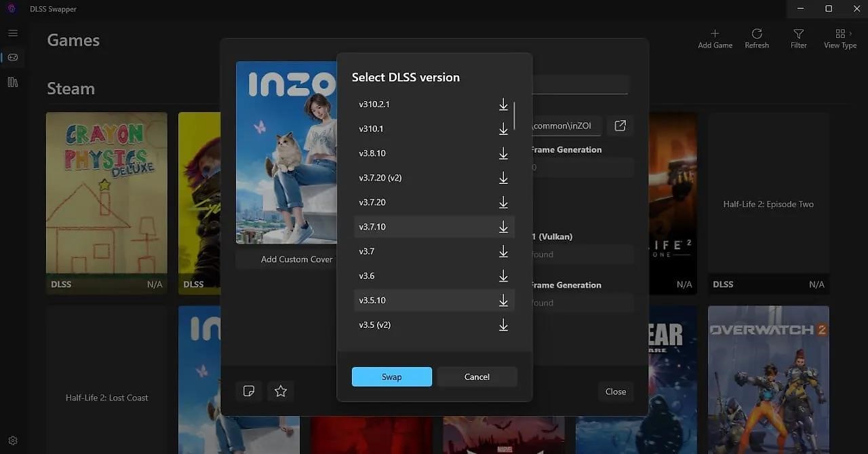
Task: Cancel the Select DLSS version dialog
Action: point(477,377)
